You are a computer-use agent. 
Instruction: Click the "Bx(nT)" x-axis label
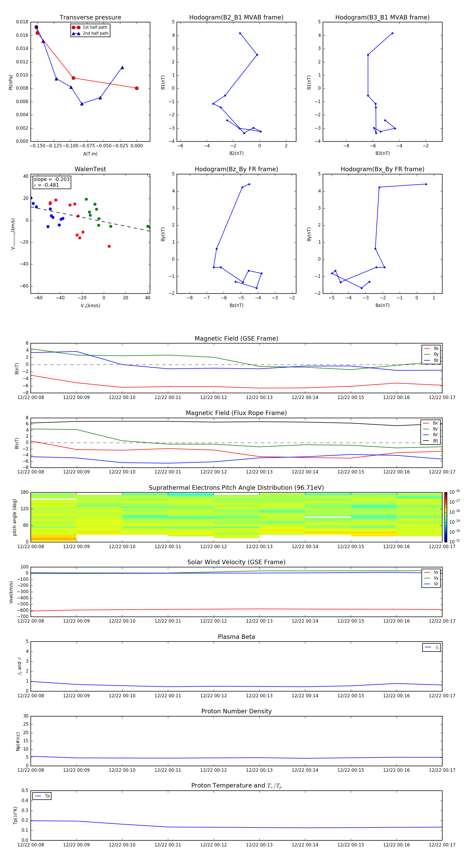tap(382, 305)
